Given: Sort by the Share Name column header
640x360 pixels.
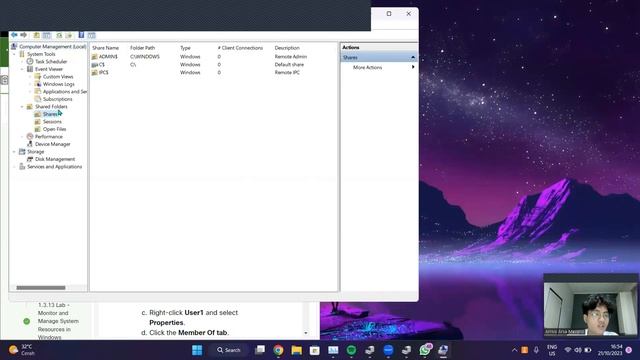Looking at the screenshot, I should tap(105, 48).
